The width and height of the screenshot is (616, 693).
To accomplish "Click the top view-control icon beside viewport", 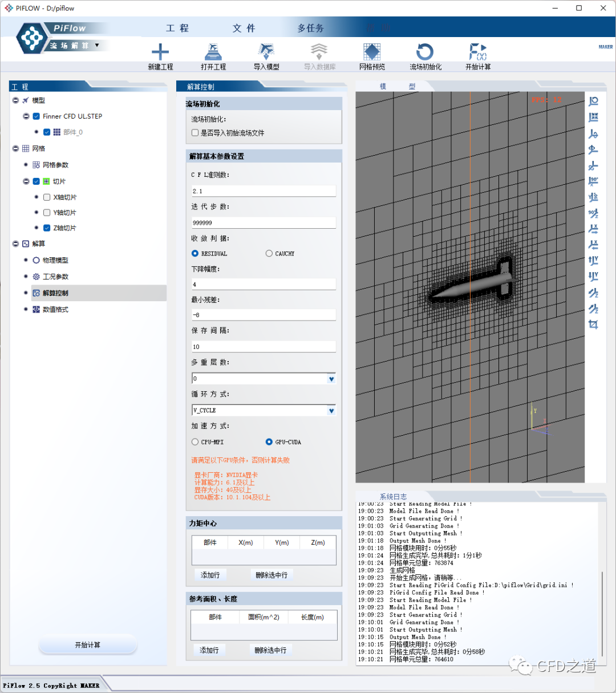I will [x=593, y=101].
